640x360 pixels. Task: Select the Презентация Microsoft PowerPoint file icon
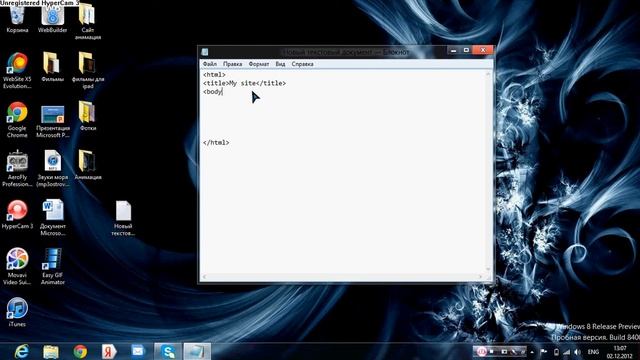(53, 121)
